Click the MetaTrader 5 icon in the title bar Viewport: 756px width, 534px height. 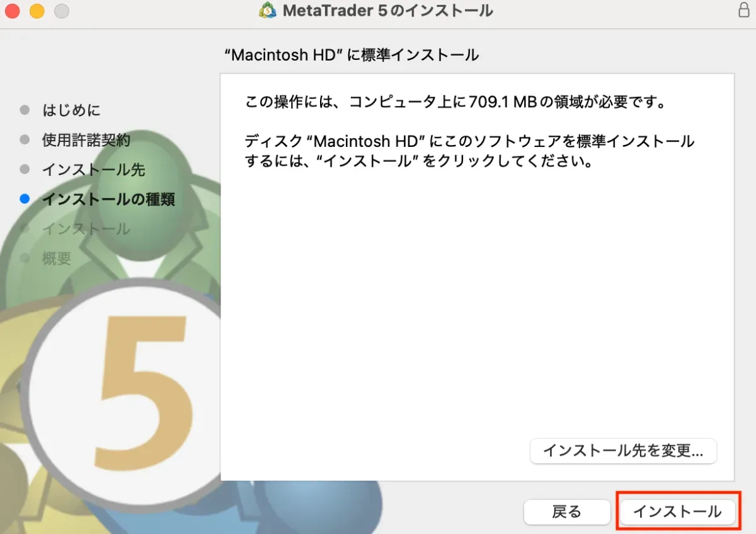coord(267,10)
